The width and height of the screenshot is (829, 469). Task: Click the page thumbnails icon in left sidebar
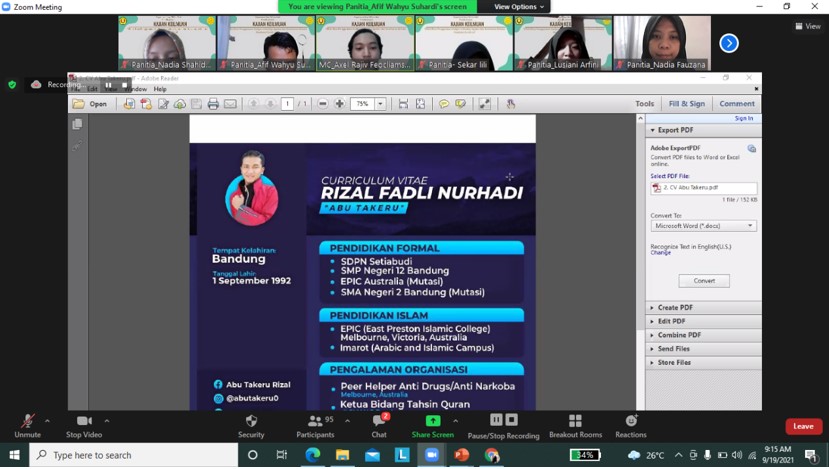77,125
